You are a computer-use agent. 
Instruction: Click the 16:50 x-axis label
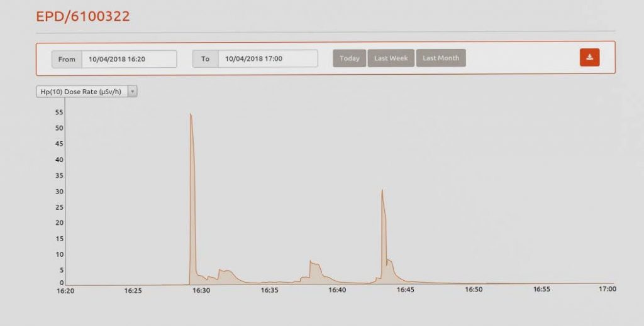click(x=474, y=290)
